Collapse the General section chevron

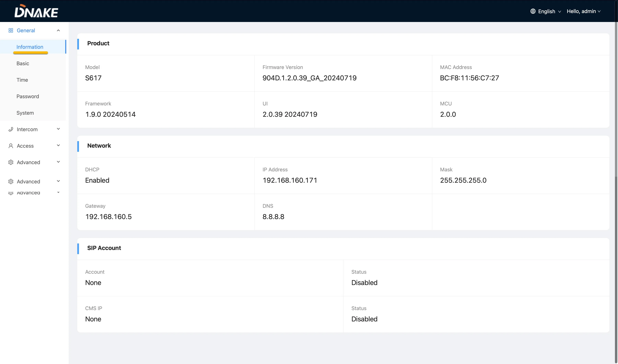[58, 30]
